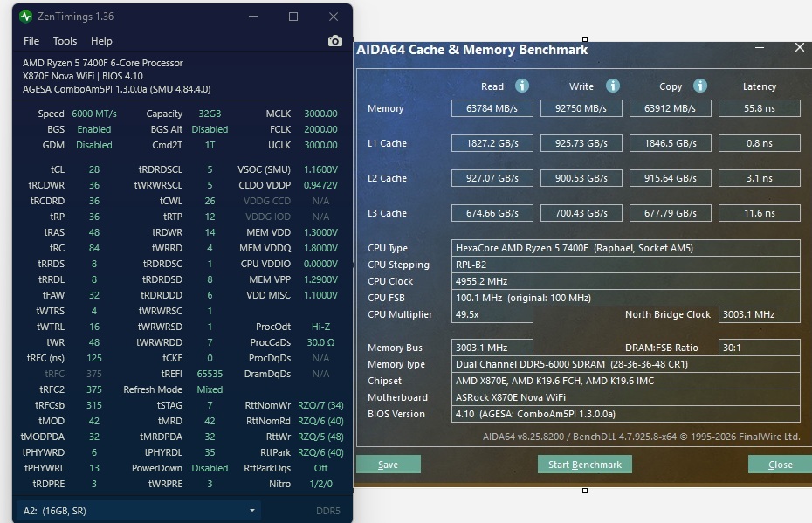Open the Copy info icon in AIDA64
812x523 pixels.
pos(700,86)
